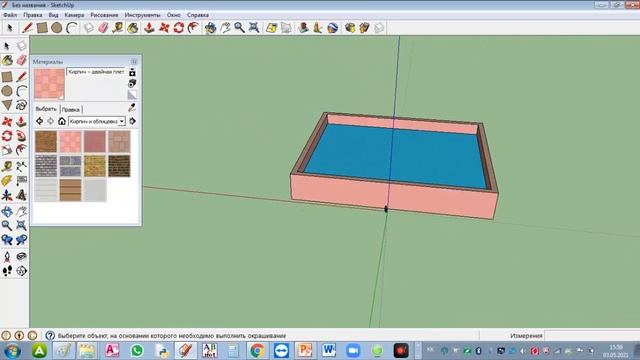Viewport: 640px width, 360px height.
Task: Select the Freehand tool in left palette
Action: 21,105
